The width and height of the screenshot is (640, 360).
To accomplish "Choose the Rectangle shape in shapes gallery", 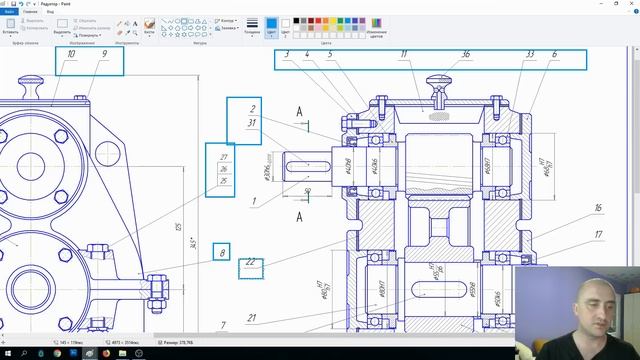I will click(x=184, y=21).
